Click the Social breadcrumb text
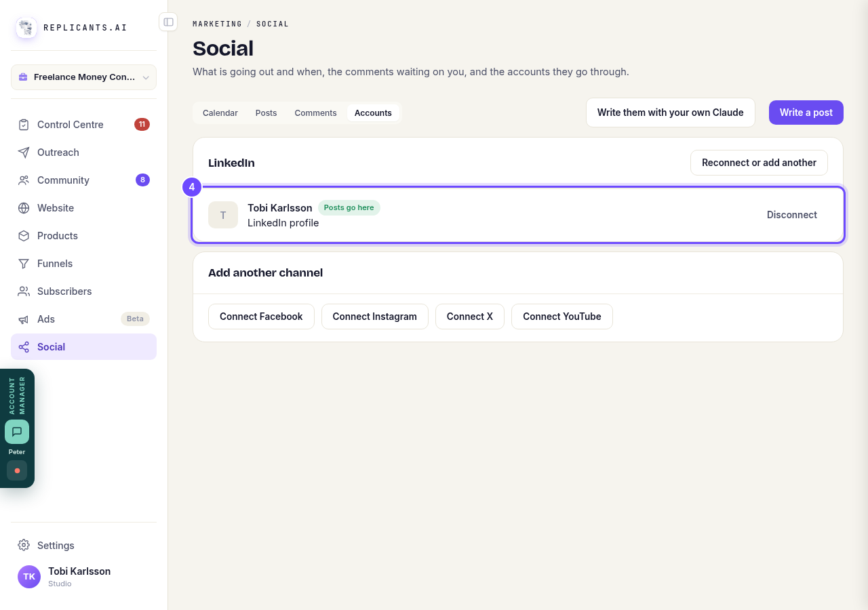 (273, 24)
